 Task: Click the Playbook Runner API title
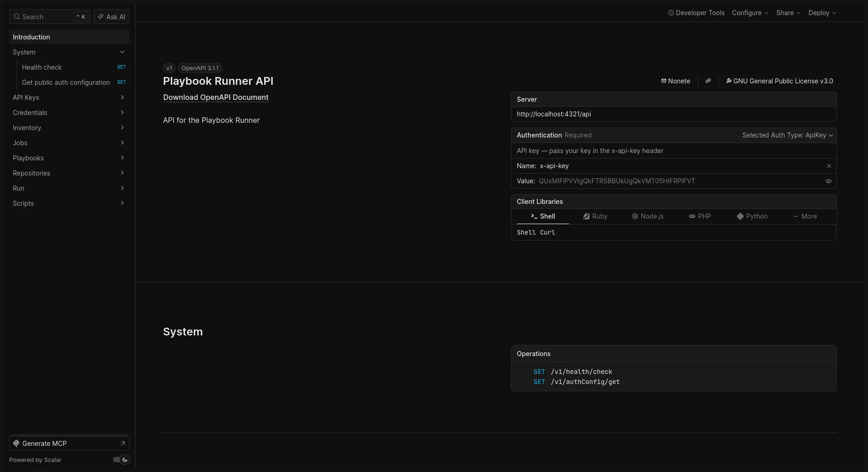click(218, 81)
